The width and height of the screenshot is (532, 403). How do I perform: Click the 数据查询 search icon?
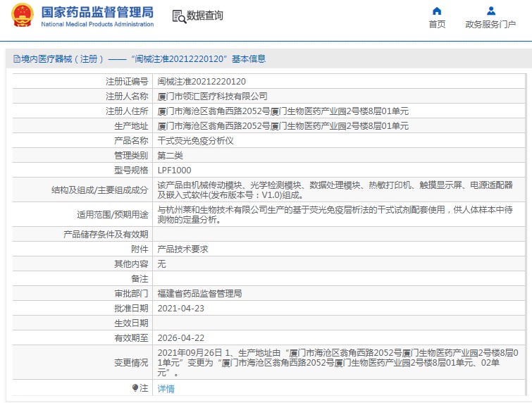[x=179, y=17]
